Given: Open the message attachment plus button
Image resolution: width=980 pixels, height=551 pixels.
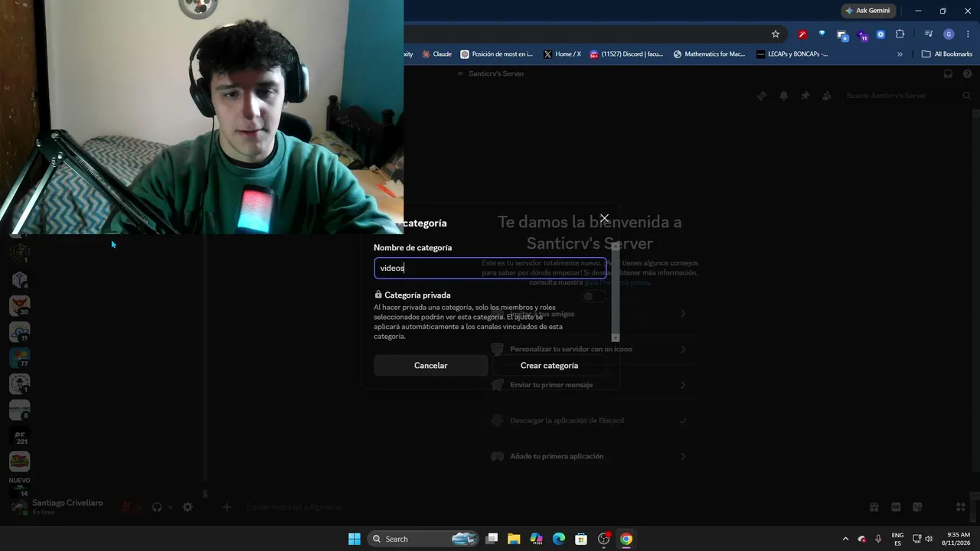Looking at the screenshot, I should pos(227,507).
